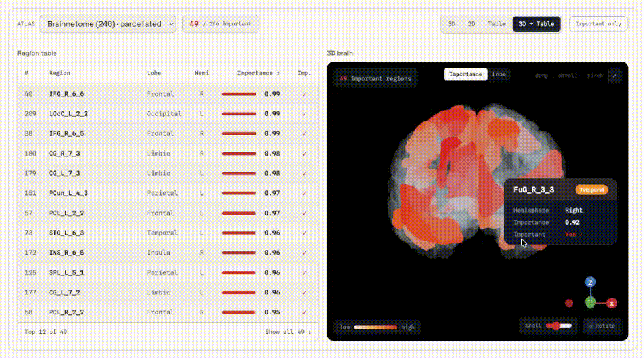This screenshot has width=644, height=358.
Task: Click the Temporal lobe badge in tooltip
Action: (592, 190)
